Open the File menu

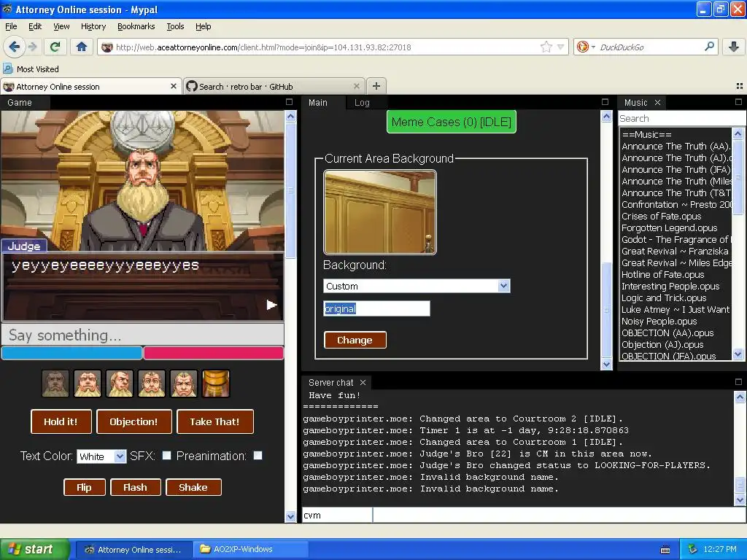point(11,26)
